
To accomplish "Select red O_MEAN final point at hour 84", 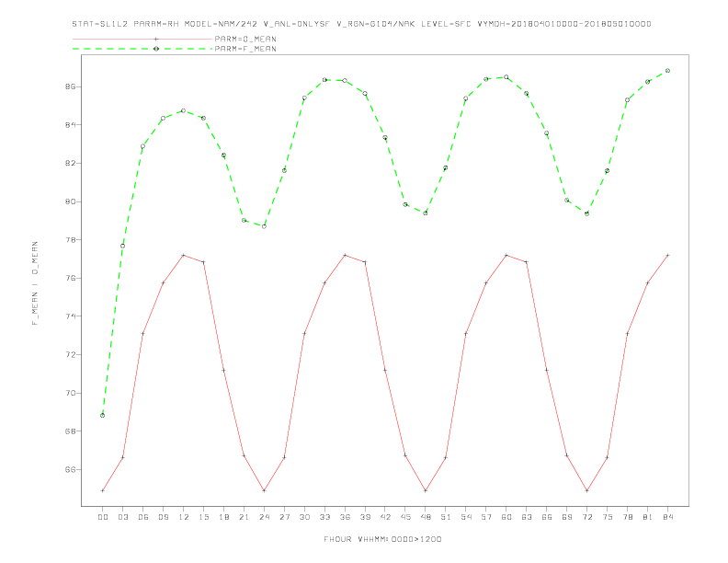I will (x=667, y=255).
